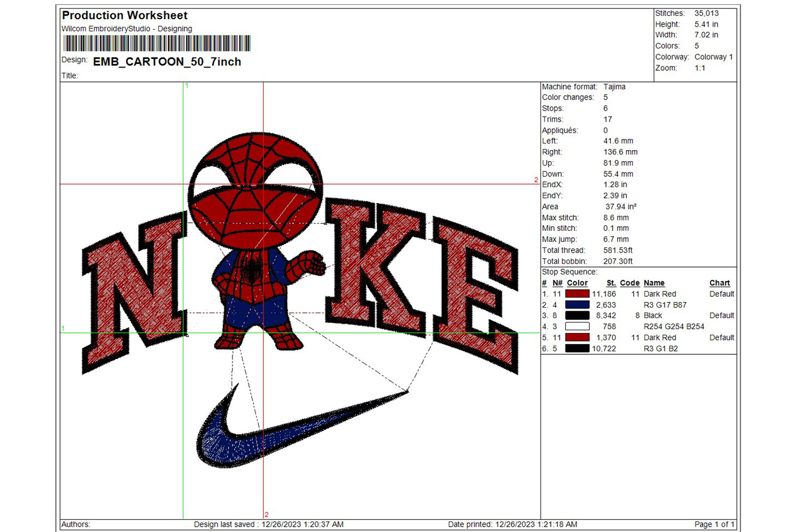Click Min stitch value 0.1 mm
Screen dimensions: 799x532
pos(616,228)
